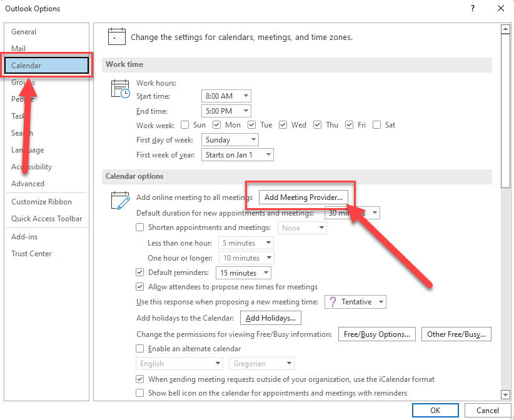Screen dimensions: 514x420
Task: Open First day of week Sunday dropdown
Action: [229, 140]
